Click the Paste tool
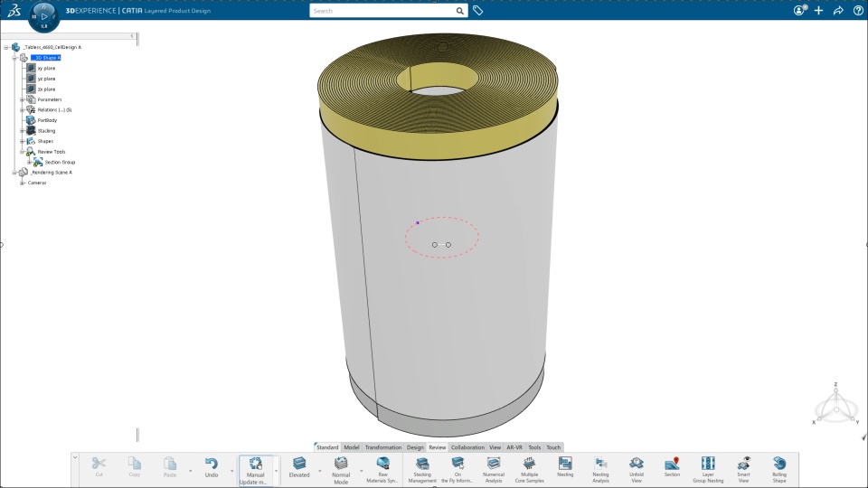 tap(169, 466)
